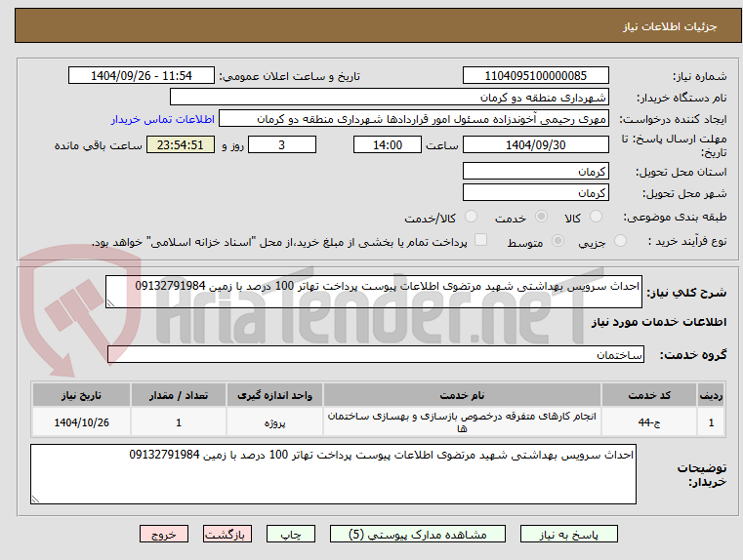Click the buyer notes text area
The height and width of the screenshot is (560, 743).
(x=333, y=474)
